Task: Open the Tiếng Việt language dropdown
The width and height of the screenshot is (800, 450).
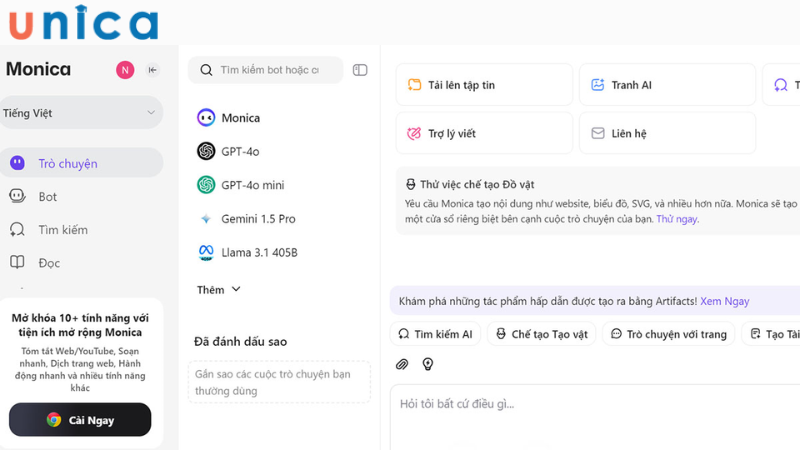Action: pyautogui.click(x=80, y=113)
